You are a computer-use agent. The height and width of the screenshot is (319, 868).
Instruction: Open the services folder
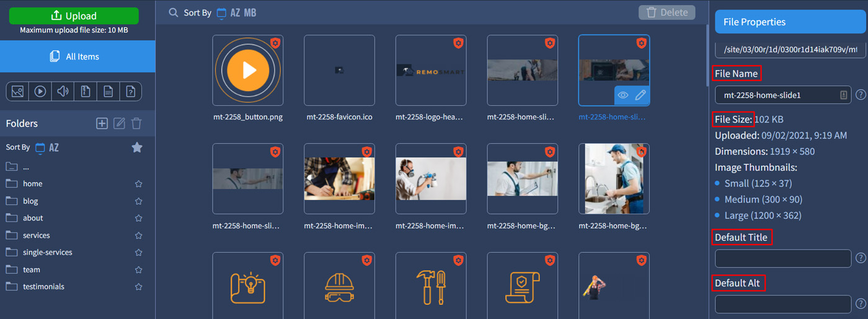(36, 235)
